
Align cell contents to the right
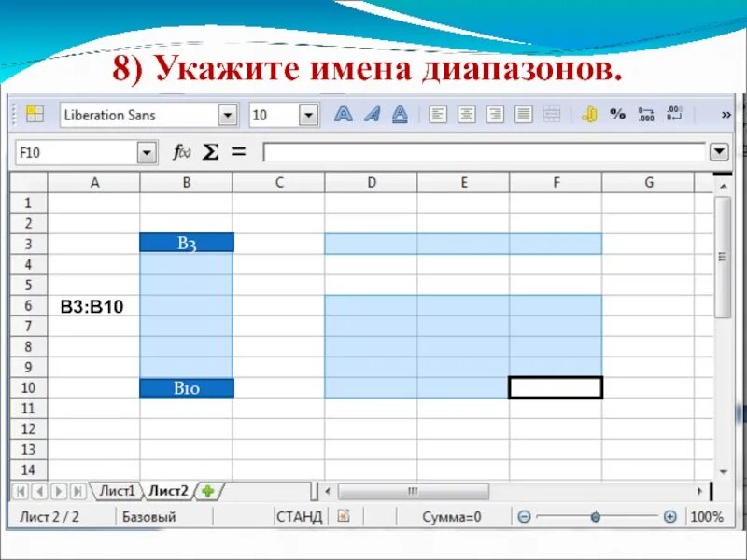coord(493,114)
